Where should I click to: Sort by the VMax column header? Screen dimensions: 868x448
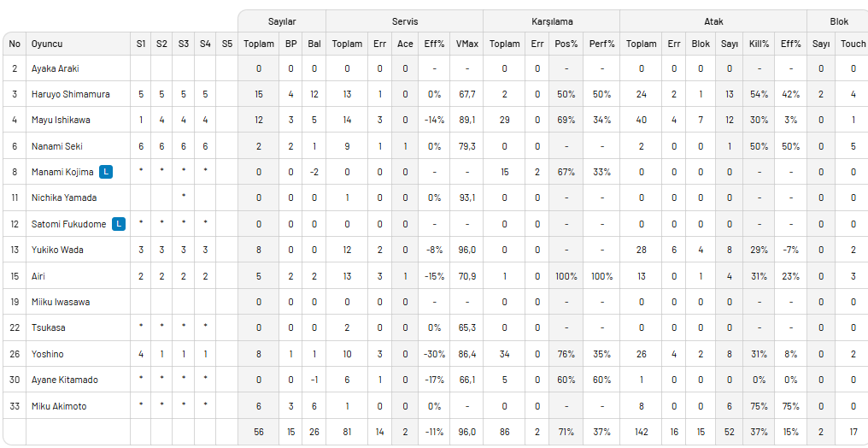pyautogui.click(x=468, y=44)
